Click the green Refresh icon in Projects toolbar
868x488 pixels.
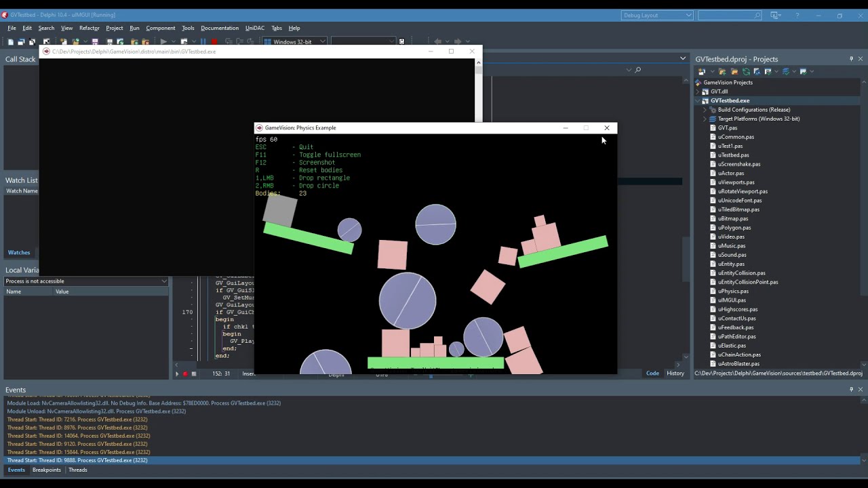pos(746,71)
